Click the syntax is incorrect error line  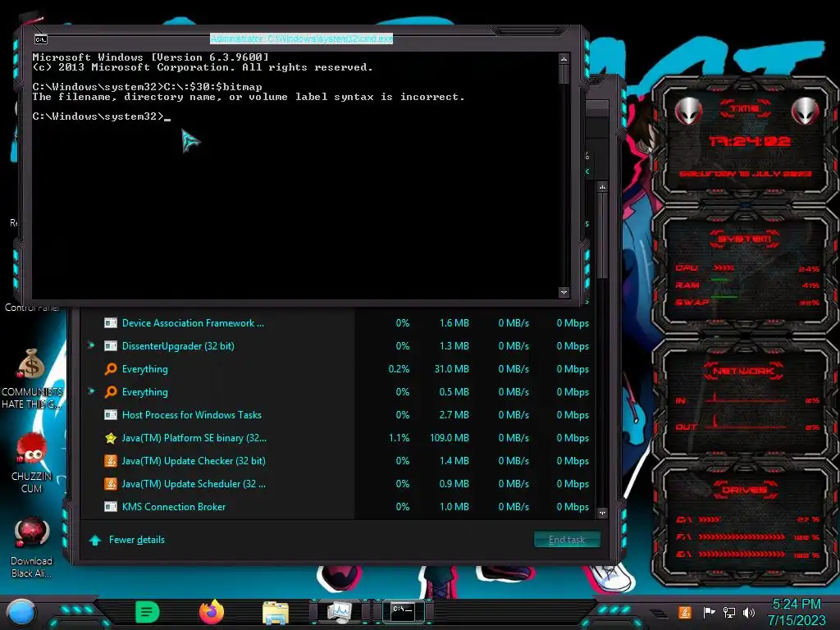(x=249, y=97)
